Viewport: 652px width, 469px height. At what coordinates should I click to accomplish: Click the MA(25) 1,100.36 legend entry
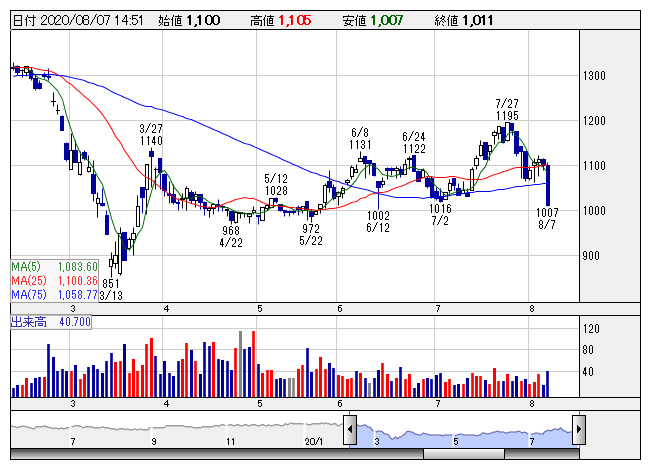[54, 281]
